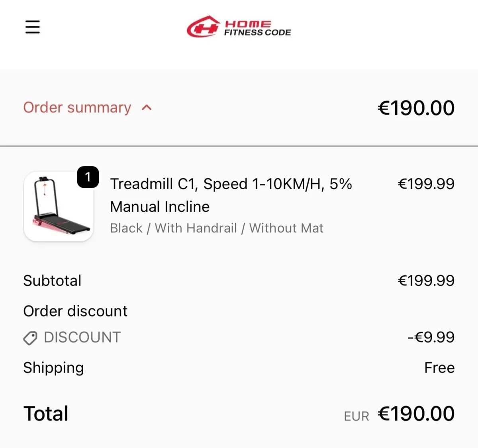
Task: Click the -€9.99 discount amount
Action: pyautogui.click(x=430, y=337)
